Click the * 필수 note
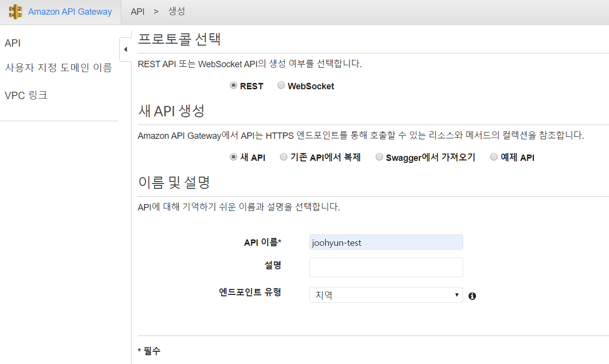Viewport: 609px width, 364px height. [x=149, y=351]
